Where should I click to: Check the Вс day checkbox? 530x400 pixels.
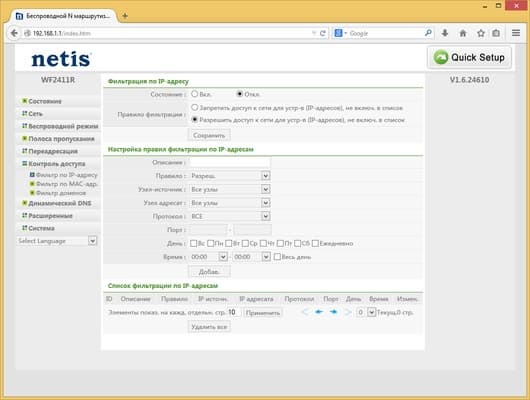pos(194,243)
